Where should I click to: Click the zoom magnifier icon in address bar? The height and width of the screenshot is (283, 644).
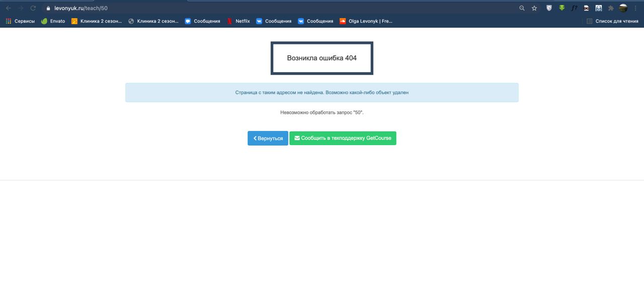click(x=522, y=8)
